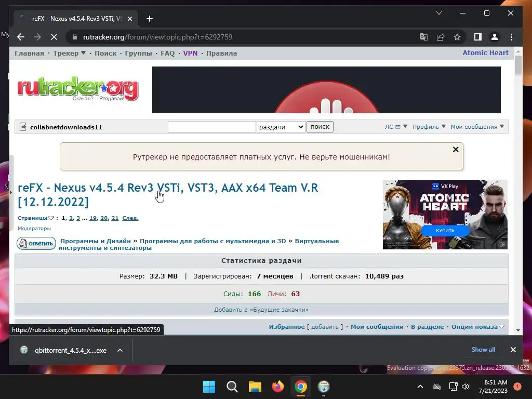The height and width of the screenshot is (399, 532).
Task: Click добавить to favorites
Action: coord(325,327)
